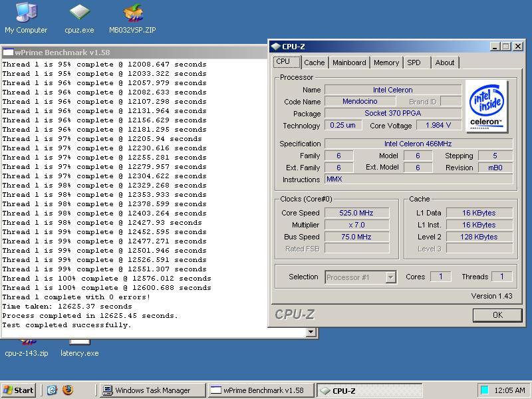Viewport: 532px width, 399px height.
Task: Open the Start menu
Action: tap(19, 390)
